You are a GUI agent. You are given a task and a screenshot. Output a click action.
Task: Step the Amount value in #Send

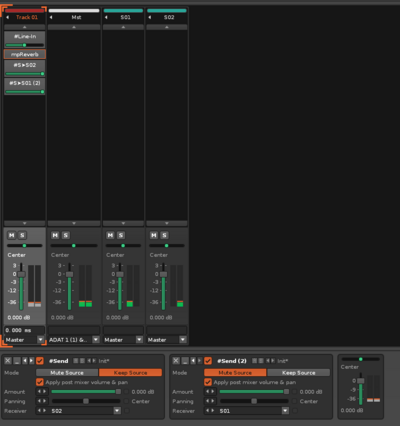pyautogui.click(x=42, y=392)
